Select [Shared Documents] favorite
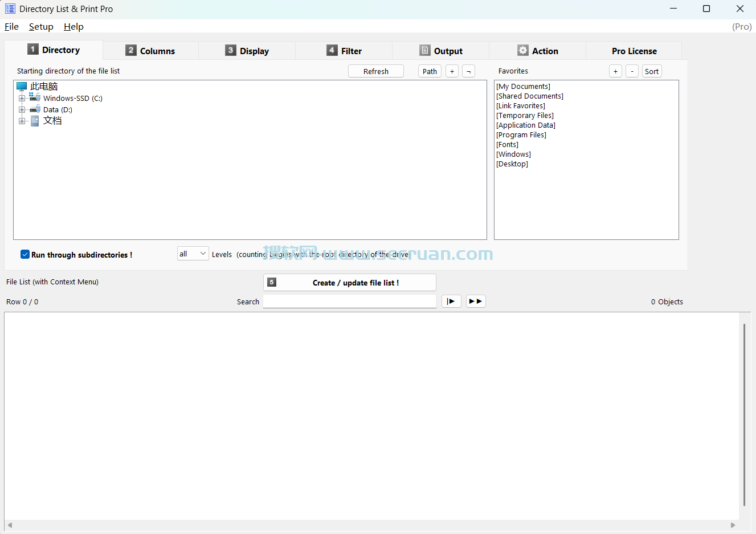756x534 pixels. 530,96
